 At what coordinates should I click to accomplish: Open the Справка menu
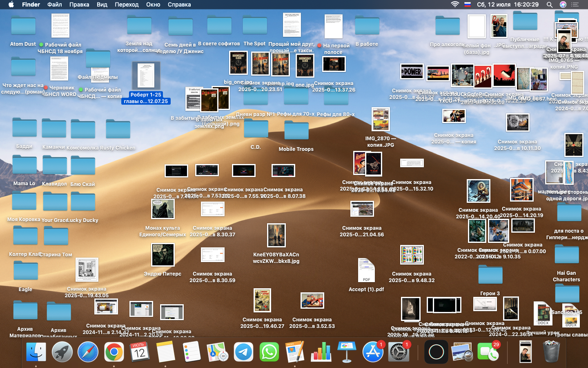click(179, 4)
